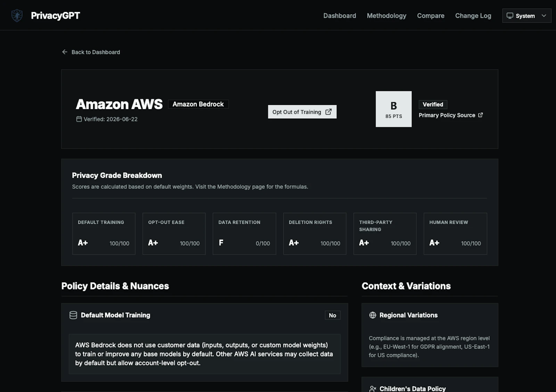Click the Data Retention F grade
The height and width of the screenshot is (392, 556).
pos(221,243)
